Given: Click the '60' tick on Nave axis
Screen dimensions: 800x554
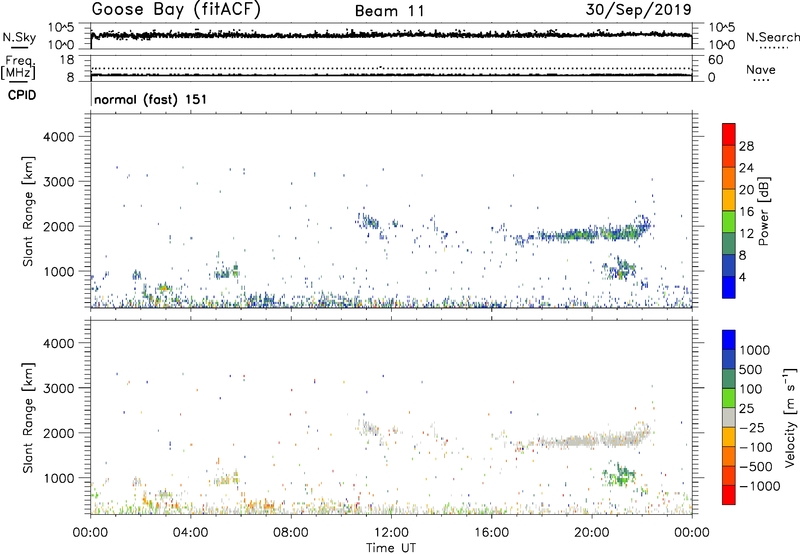Looking at the screenshot, I should point(716,60).
